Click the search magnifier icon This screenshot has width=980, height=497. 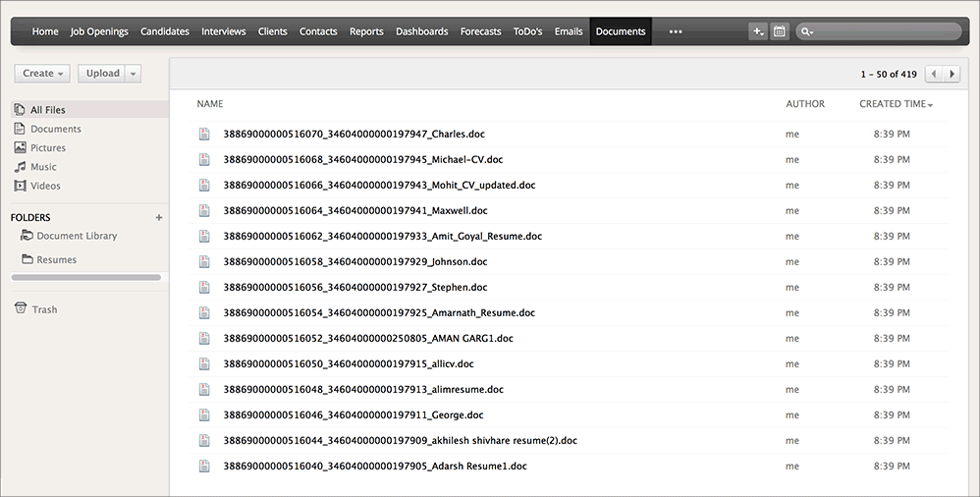pos(807,31)
